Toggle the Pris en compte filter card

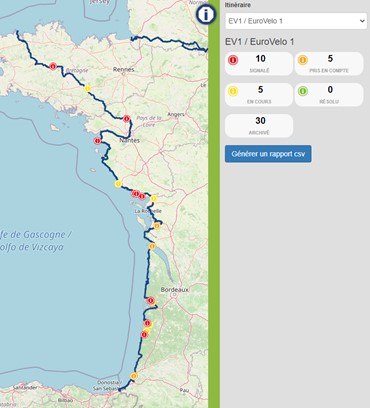329,64
